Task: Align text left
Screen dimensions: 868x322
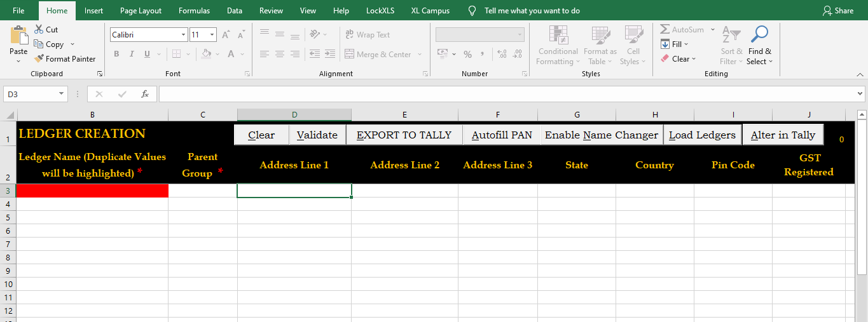Action: 265,54
